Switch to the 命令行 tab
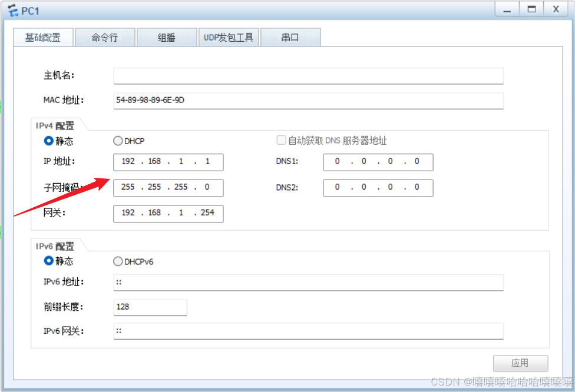 [x=105, y=37]
